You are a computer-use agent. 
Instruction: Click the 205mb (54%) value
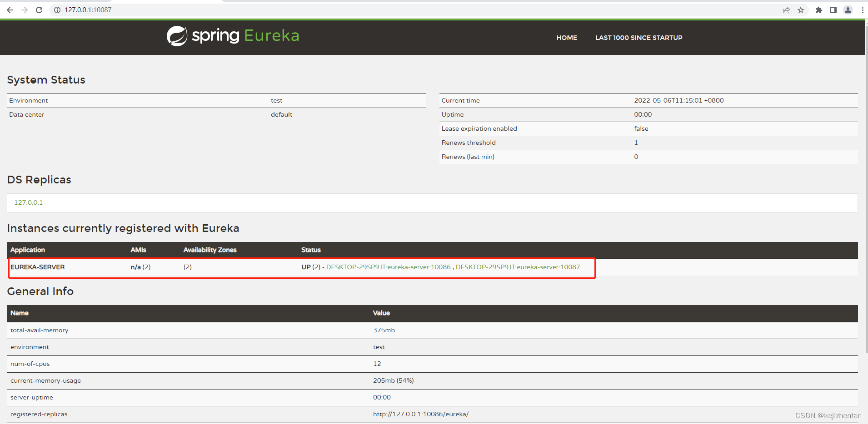tap(394, 380)
